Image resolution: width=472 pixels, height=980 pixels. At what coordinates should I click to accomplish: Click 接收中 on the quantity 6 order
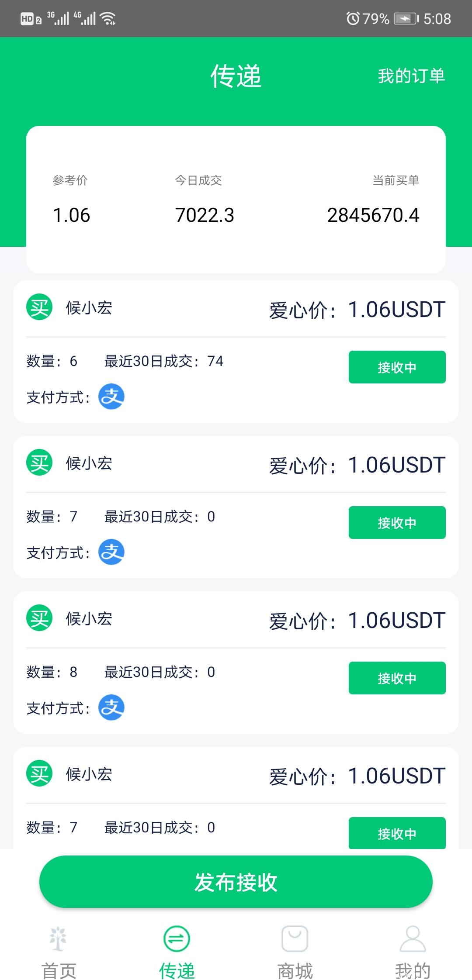tap(397, 367)
